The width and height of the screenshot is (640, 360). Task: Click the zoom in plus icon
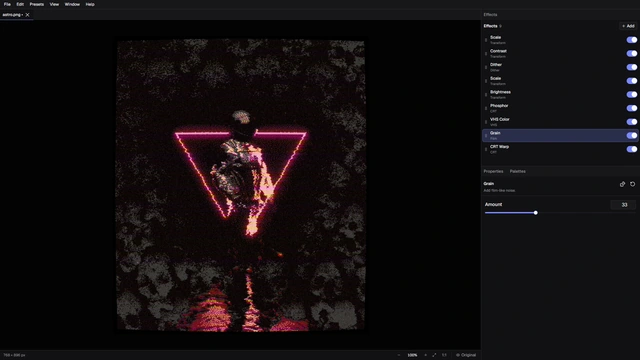pos(425,355)
